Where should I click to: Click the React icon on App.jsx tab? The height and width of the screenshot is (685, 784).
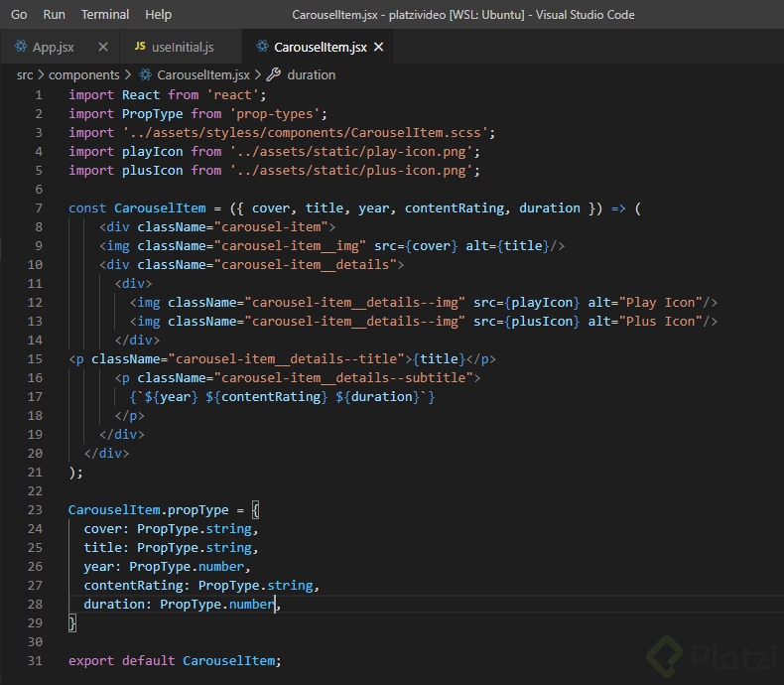click(x=20, y=47)
